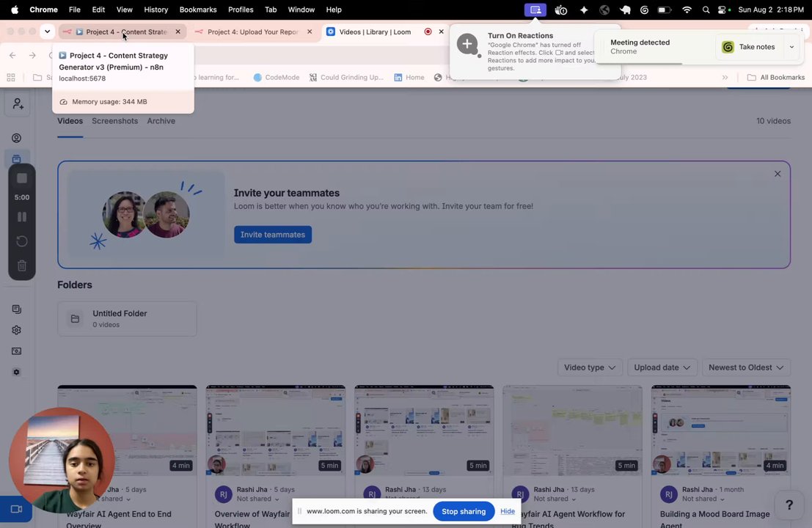Open the CodeMode bookmark

click(x=277, y=77)
